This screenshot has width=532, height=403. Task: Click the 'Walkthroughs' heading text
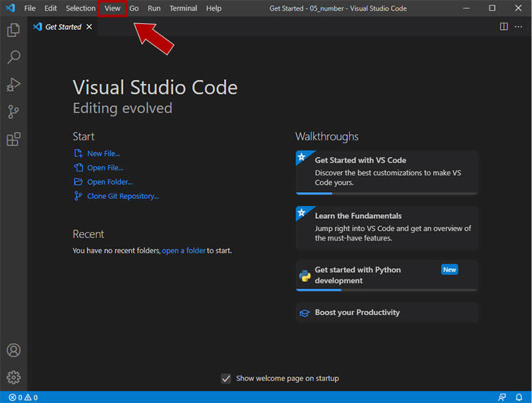(x=327, y=136)
